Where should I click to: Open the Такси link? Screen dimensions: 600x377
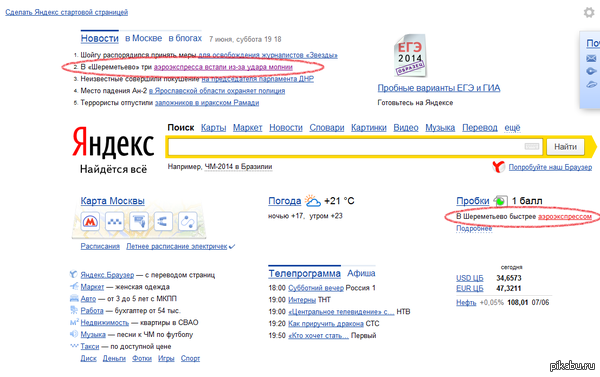[90, 346]
